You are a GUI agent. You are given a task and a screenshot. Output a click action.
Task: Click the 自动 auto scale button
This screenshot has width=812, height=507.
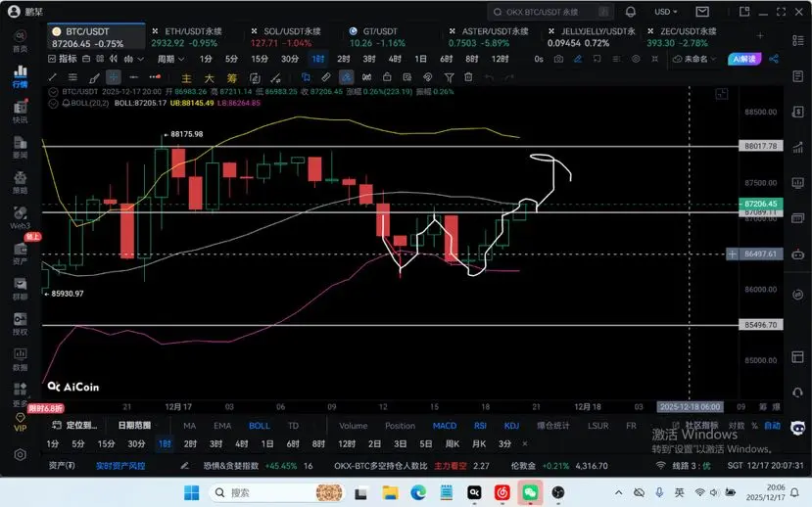[772, 425]
